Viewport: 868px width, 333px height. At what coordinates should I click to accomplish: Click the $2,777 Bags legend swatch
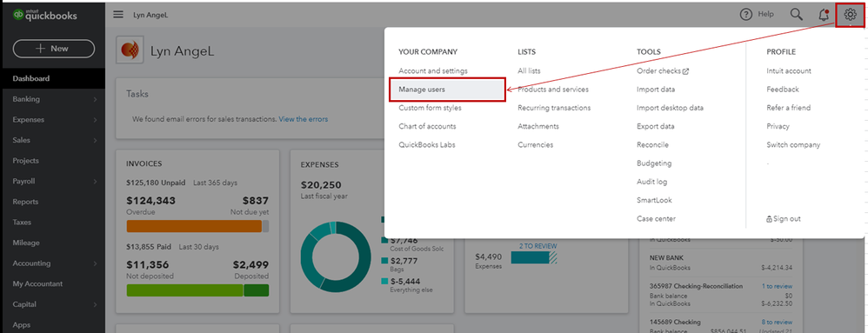point(384,261)
